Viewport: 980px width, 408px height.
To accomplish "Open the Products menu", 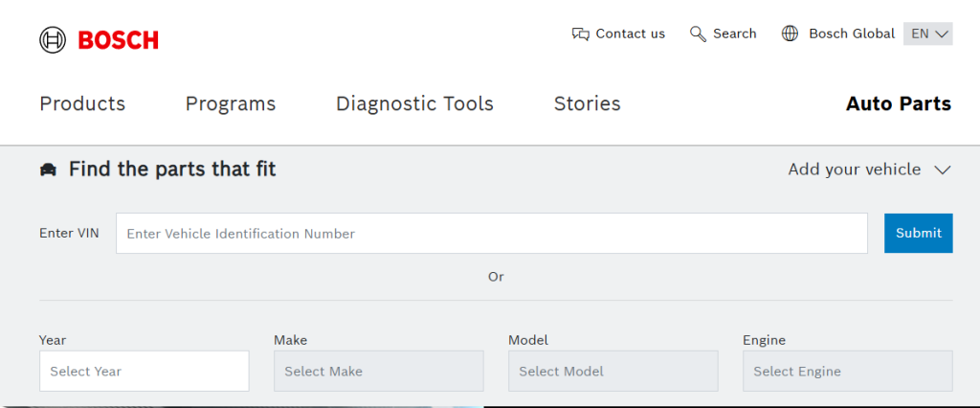I will pyautogui.click(x=82, y=103).
